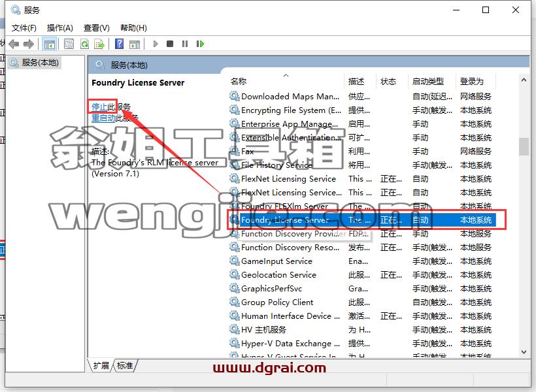This screenshot has height=392, width=536.
Task: Open the Help question mark icon
Action: point(120,44)
